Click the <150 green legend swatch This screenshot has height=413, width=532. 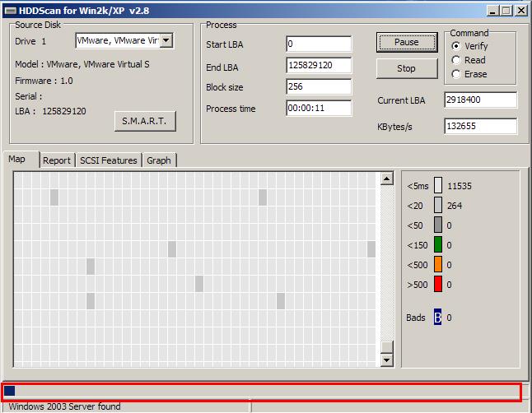[438, 244]
